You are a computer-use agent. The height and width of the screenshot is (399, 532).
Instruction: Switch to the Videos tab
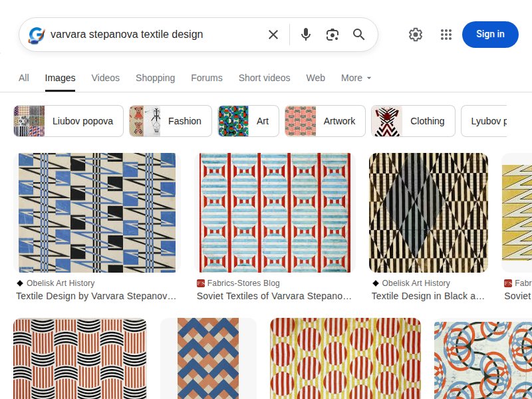pos(105,78)
